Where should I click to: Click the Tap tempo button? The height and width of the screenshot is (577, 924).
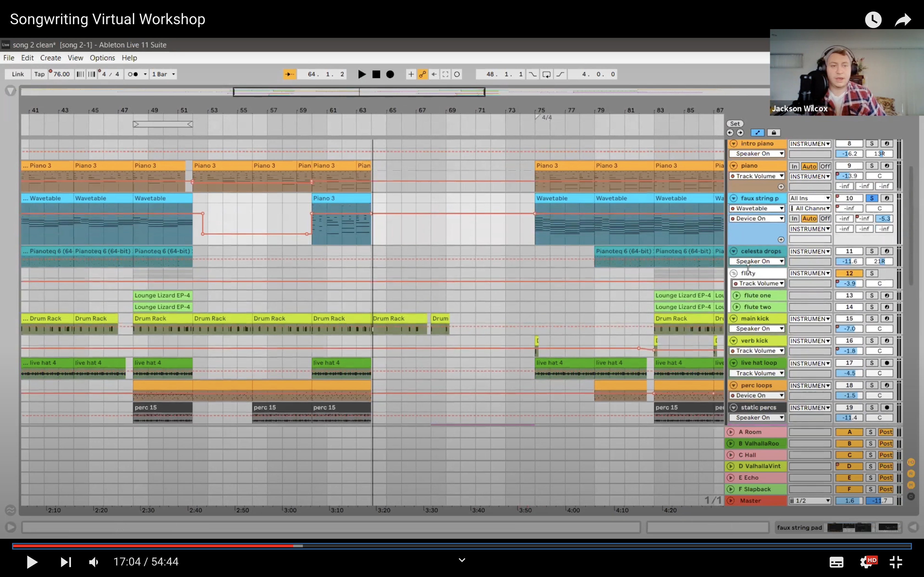point(39,74)
